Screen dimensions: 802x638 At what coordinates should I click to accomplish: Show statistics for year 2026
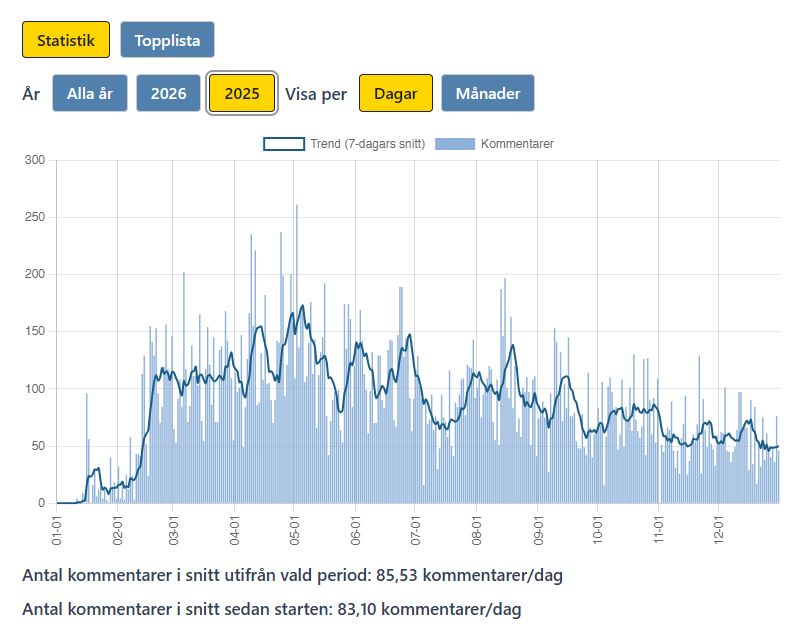[x=168, y=94]
